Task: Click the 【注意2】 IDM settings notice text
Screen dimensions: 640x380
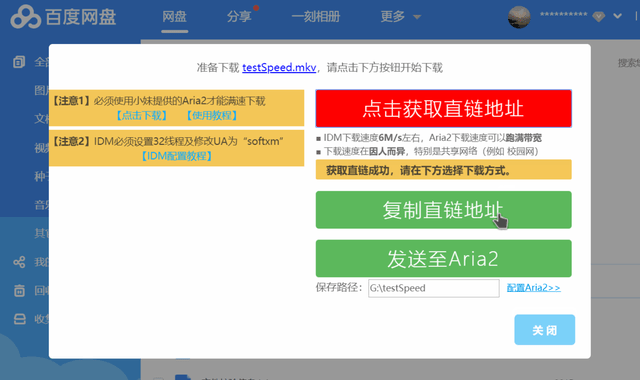Action: (x=167, y=141)
